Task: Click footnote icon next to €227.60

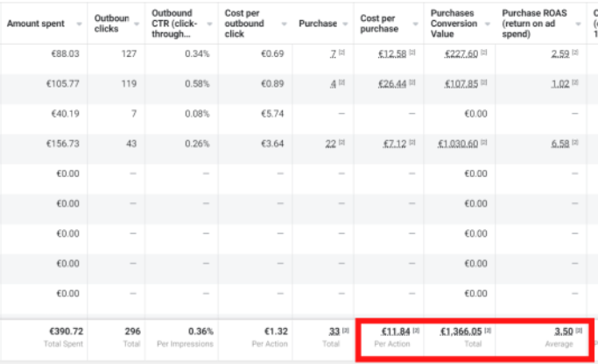Action: tap(483, 52)
